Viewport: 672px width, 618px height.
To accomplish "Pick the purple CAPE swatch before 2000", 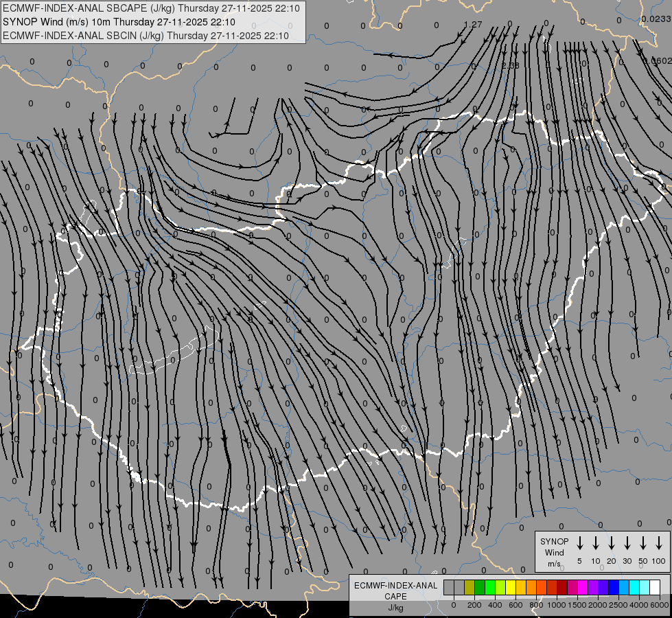I will point(592,588).
